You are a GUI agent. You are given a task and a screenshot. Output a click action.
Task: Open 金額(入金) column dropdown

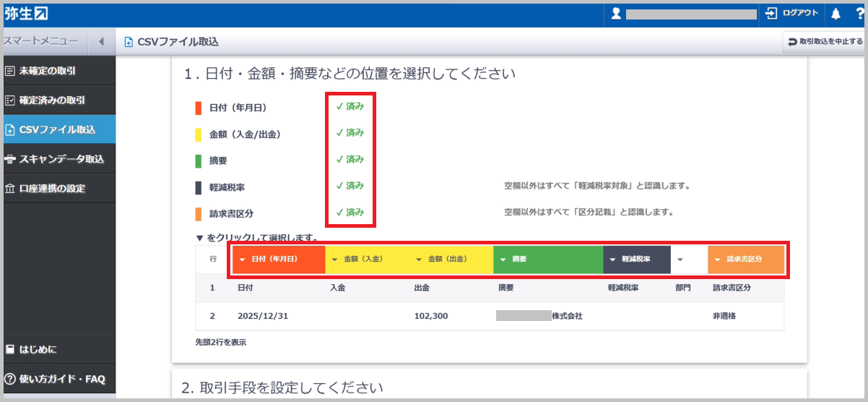pyautogui.click(x=367, y=259)
